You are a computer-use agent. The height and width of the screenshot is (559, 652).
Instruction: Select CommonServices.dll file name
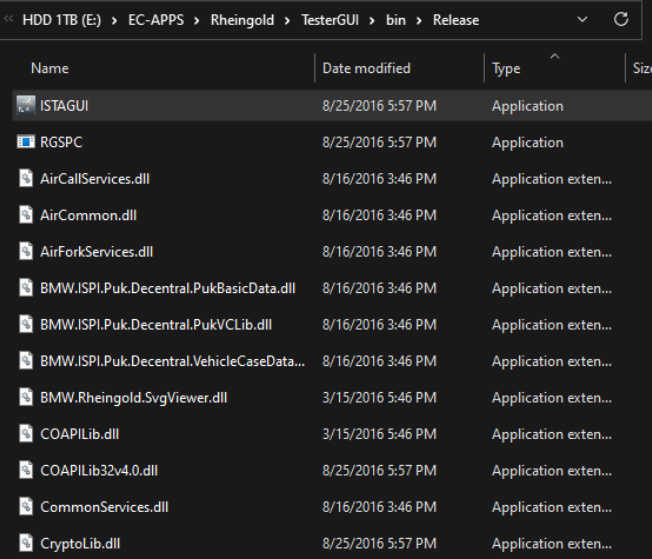coord(104,507)
